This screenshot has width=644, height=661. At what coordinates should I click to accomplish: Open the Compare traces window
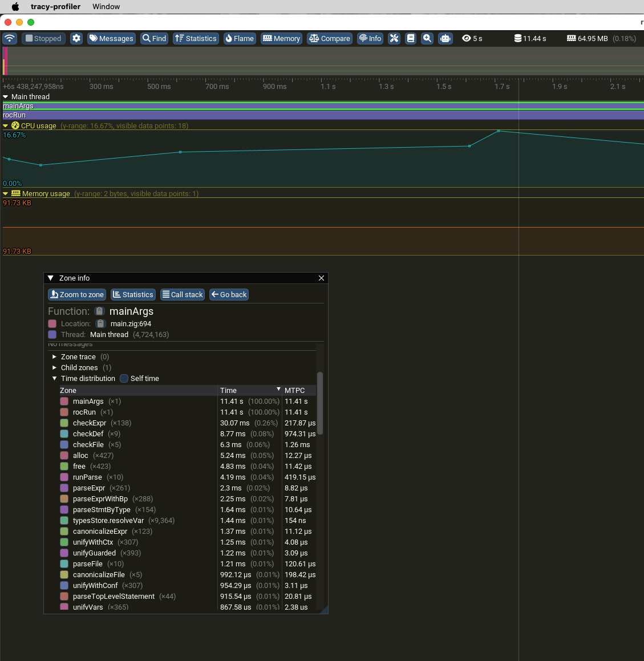tap(330, 38)
